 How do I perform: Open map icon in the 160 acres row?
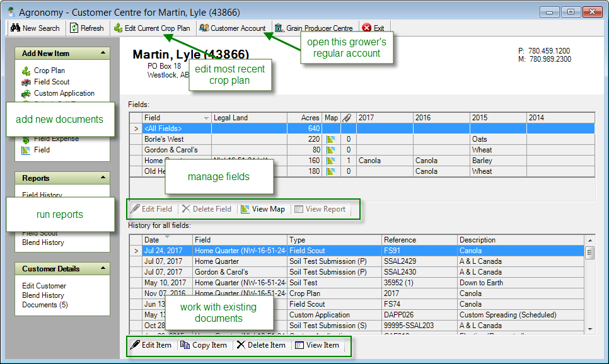point(331,161)
